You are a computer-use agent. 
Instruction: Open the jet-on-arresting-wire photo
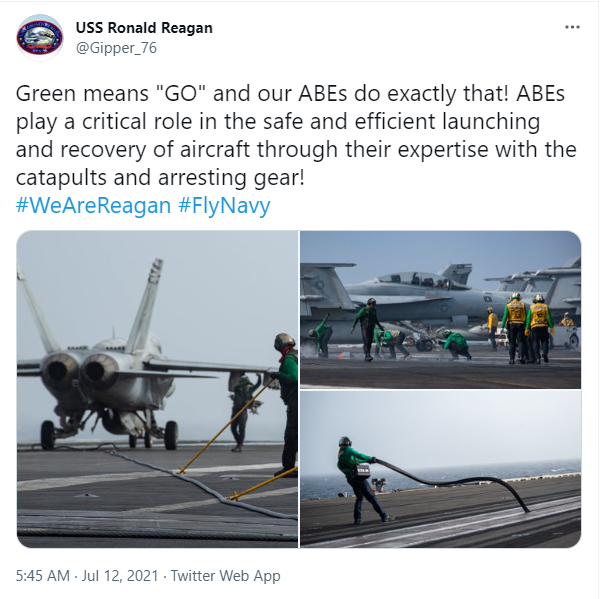[157, 389]
